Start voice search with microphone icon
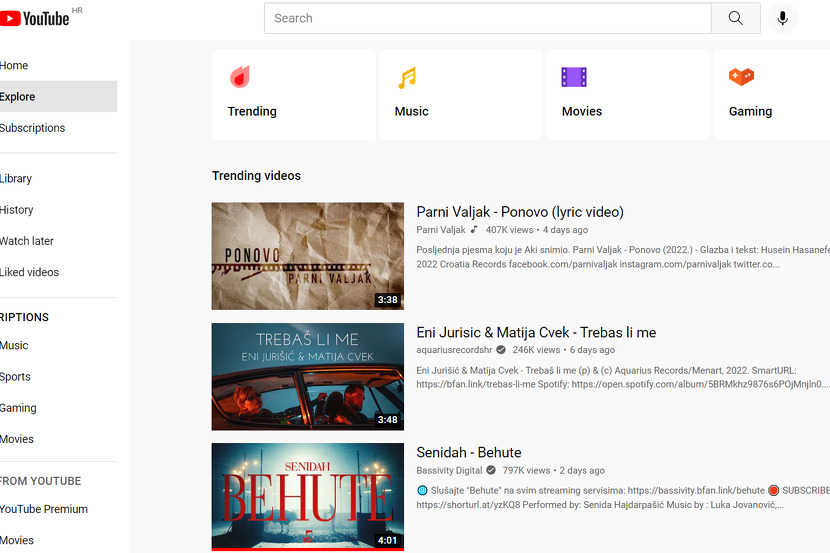 [x=782, y=18]
